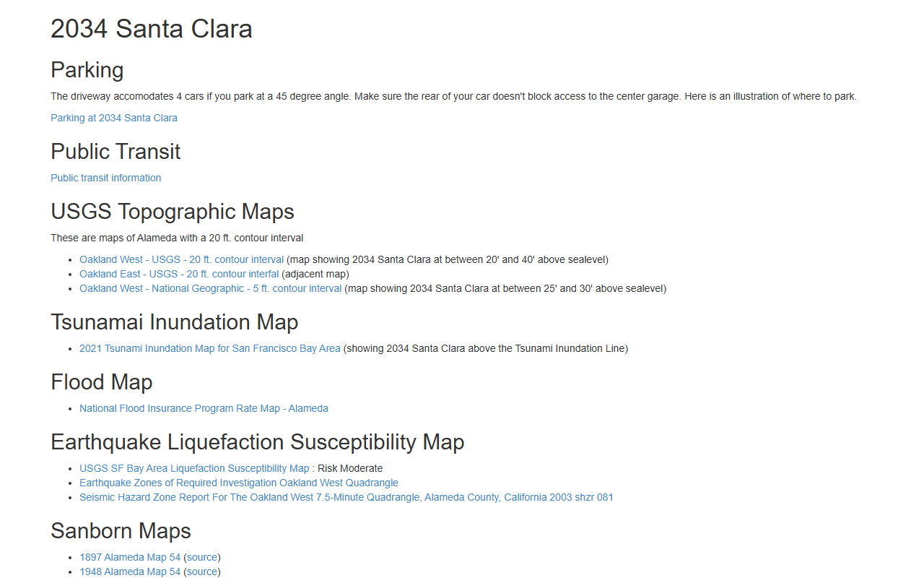Click the Tsunamai Inundation Map heading

(175, 322)
